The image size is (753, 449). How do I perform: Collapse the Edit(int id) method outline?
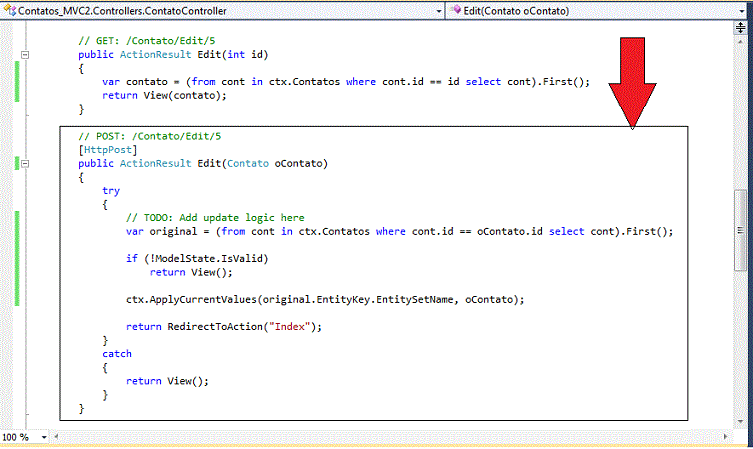(x=25, y=55)
